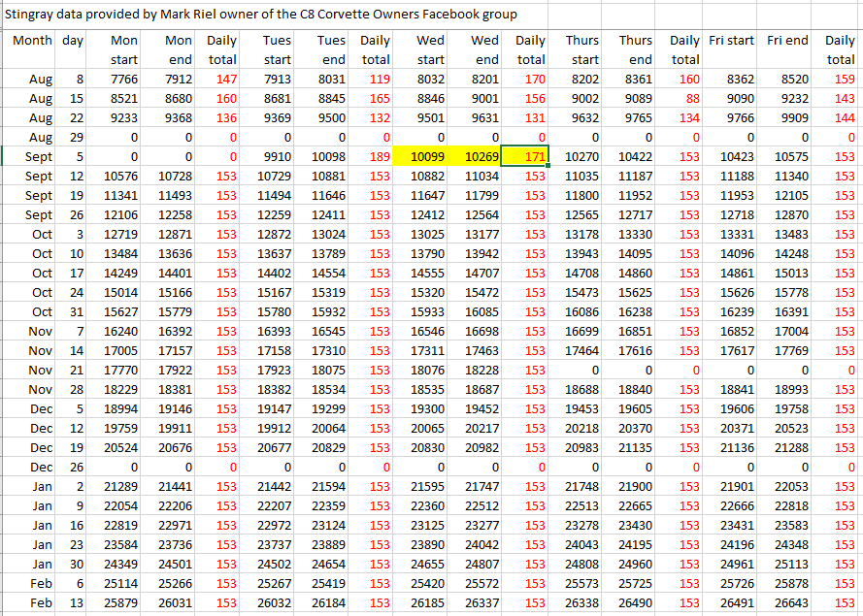The width and height of the screenshot is (863, 616).
Task: Select the Fri start header cell
Action: pos(732,41)
